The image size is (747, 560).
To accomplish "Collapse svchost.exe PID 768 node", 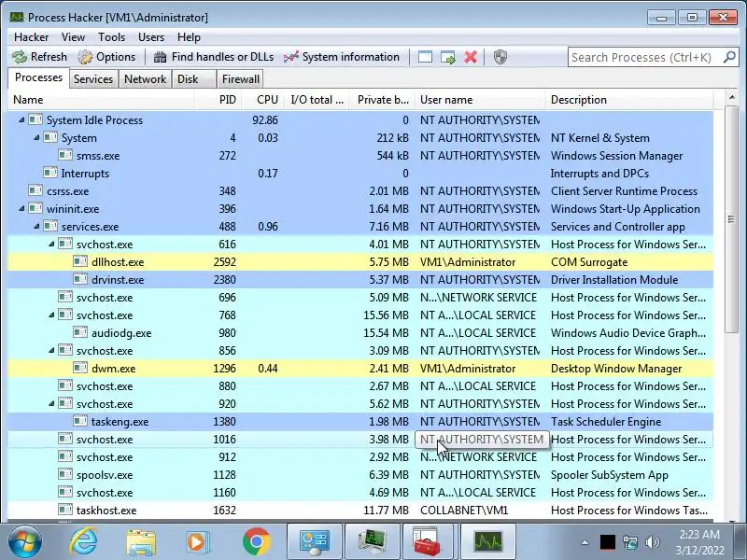I will tap(51, 315).
